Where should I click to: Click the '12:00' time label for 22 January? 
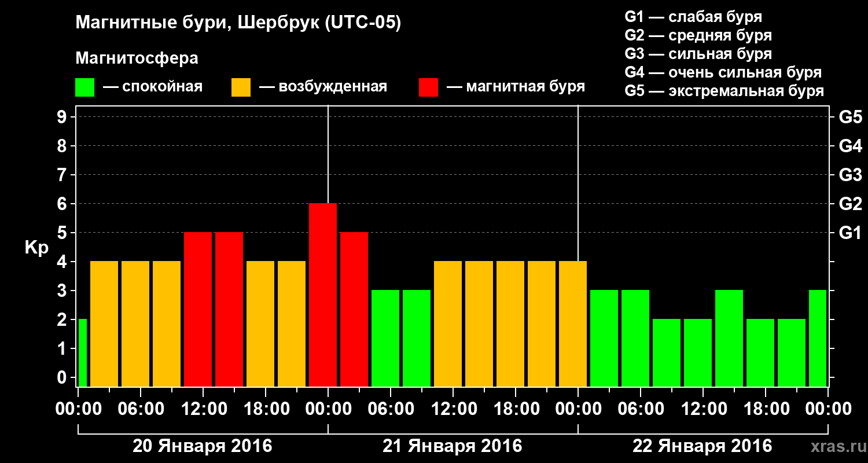703,409
